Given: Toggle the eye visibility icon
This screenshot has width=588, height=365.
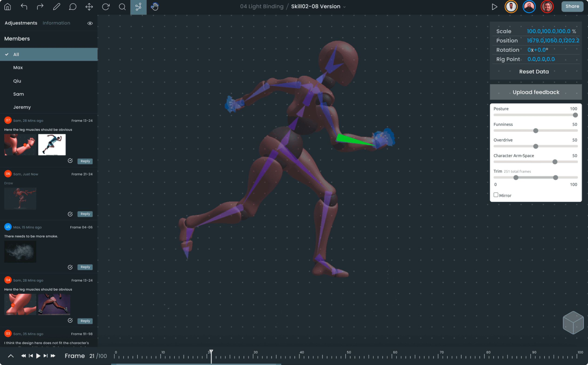Looking at the screenshot, I should click(90, 23).
